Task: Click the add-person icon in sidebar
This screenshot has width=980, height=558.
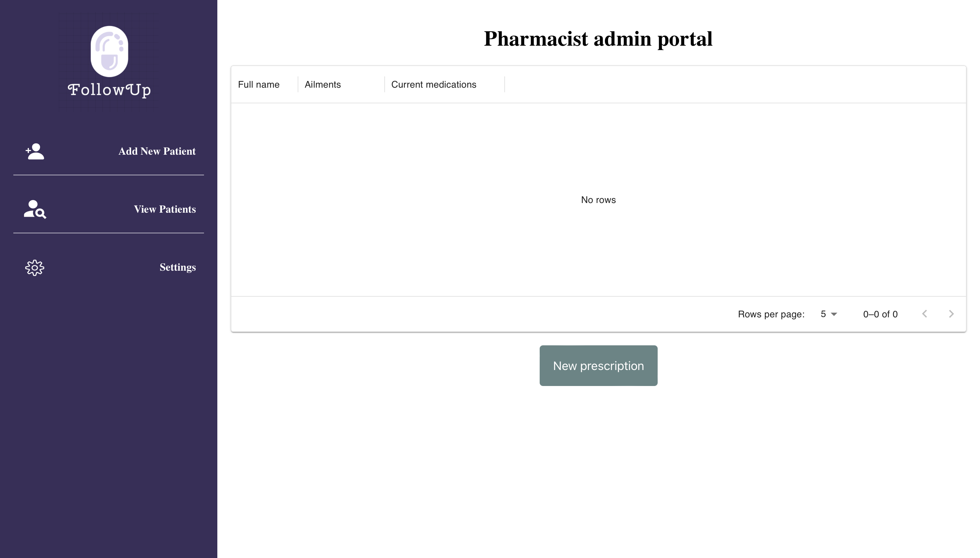Action: click(35, 151)
